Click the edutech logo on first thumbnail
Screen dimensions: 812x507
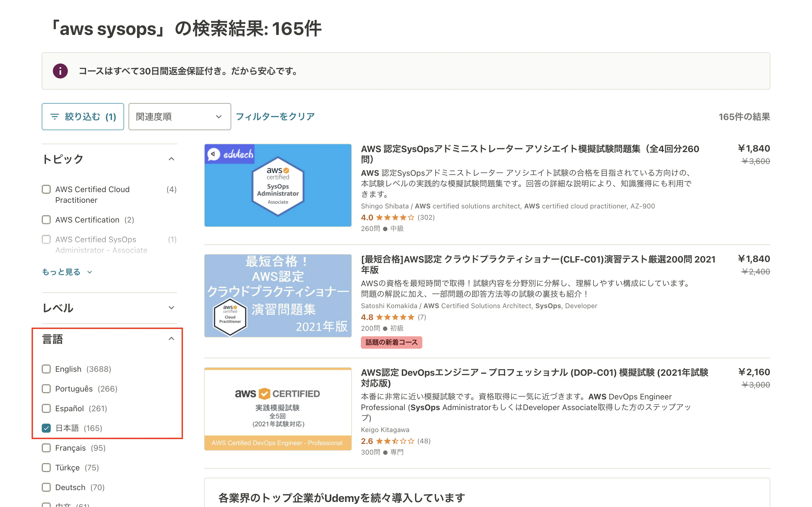(x=230, y=154)
